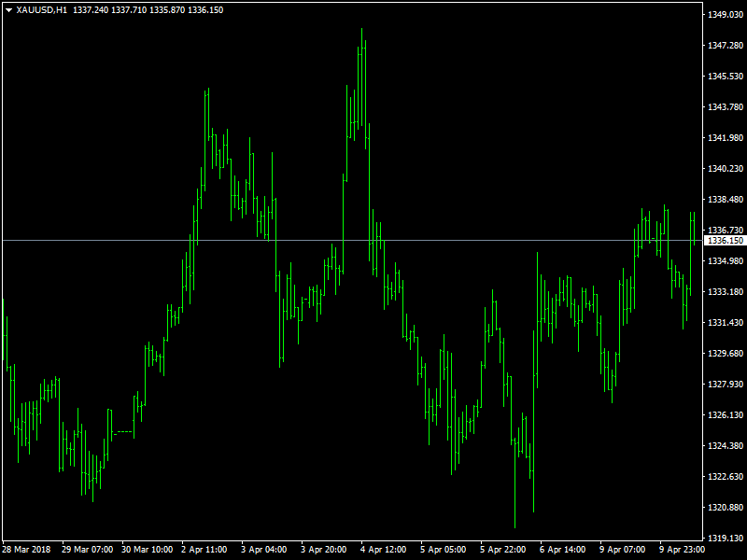Image resolution: width=747 pixels, height=560 pixels.
Task: Click the 1327.930 price axis label
Action: [726, 385]
